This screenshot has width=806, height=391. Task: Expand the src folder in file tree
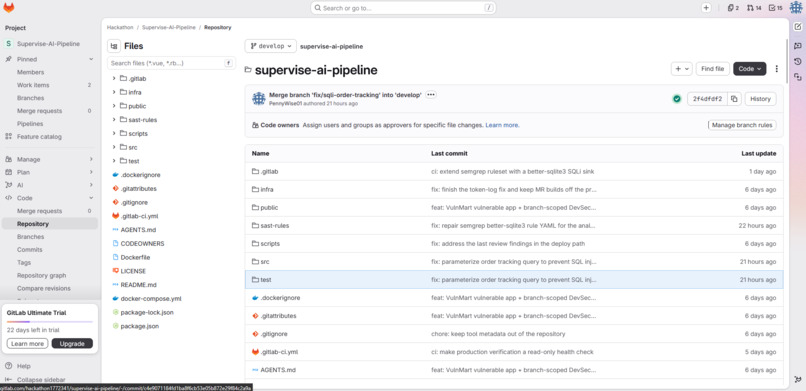click(114, 147)
